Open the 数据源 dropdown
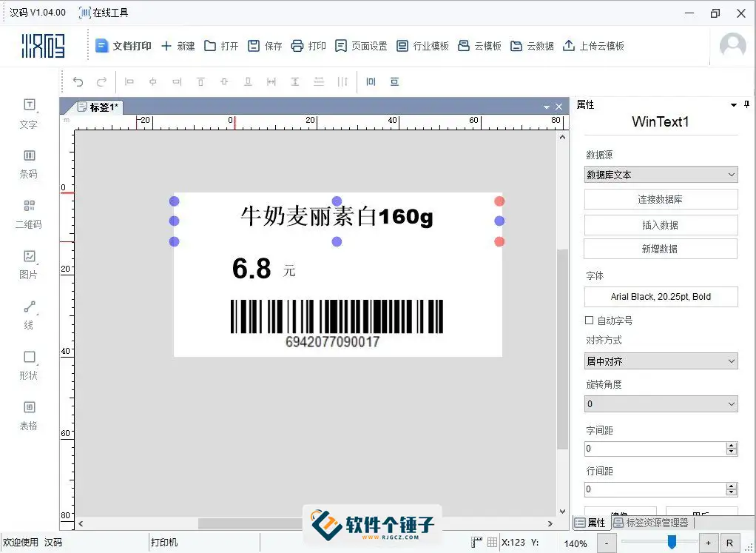The image size is (756, 553). pos(661,174)
